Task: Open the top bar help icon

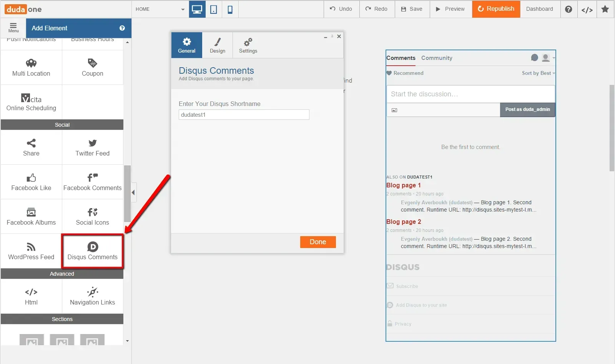Action: (x=568, y=9)
